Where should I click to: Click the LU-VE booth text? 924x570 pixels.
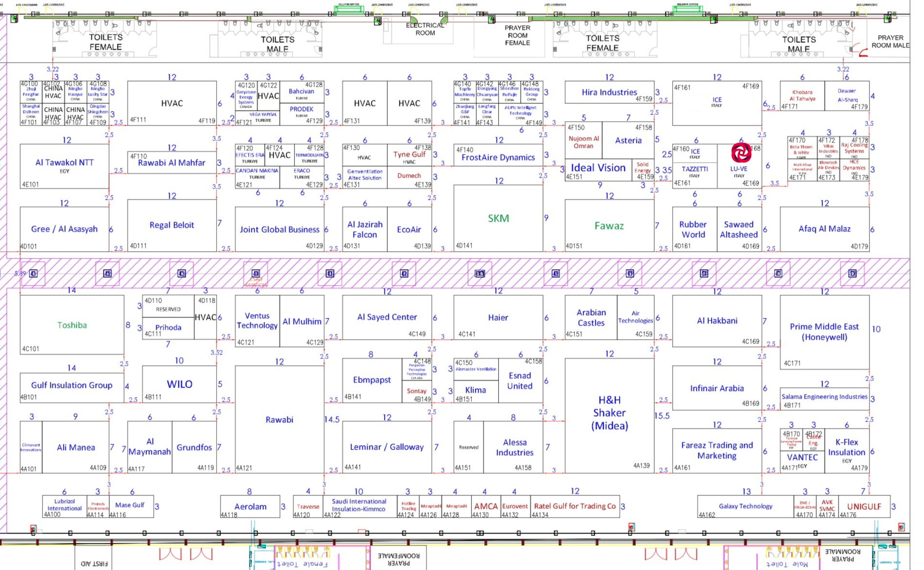tap(739, 169)
